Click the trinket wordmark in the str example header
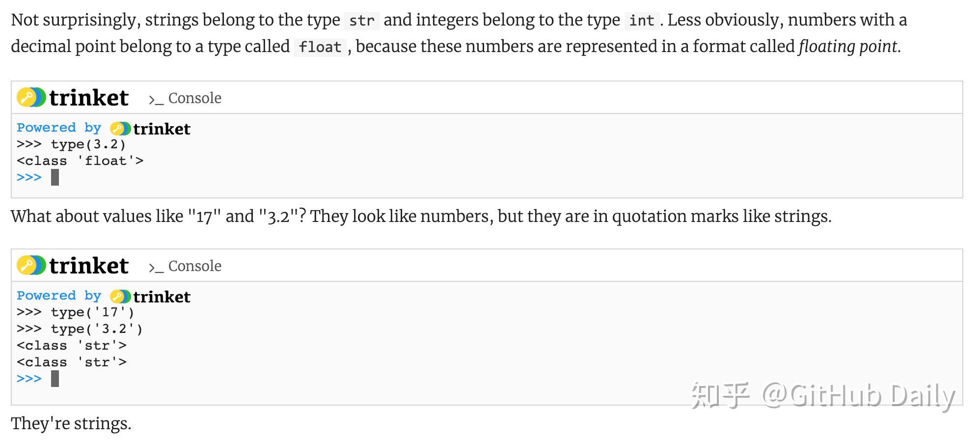Screen dimensions: 980x440 [89, 266]
